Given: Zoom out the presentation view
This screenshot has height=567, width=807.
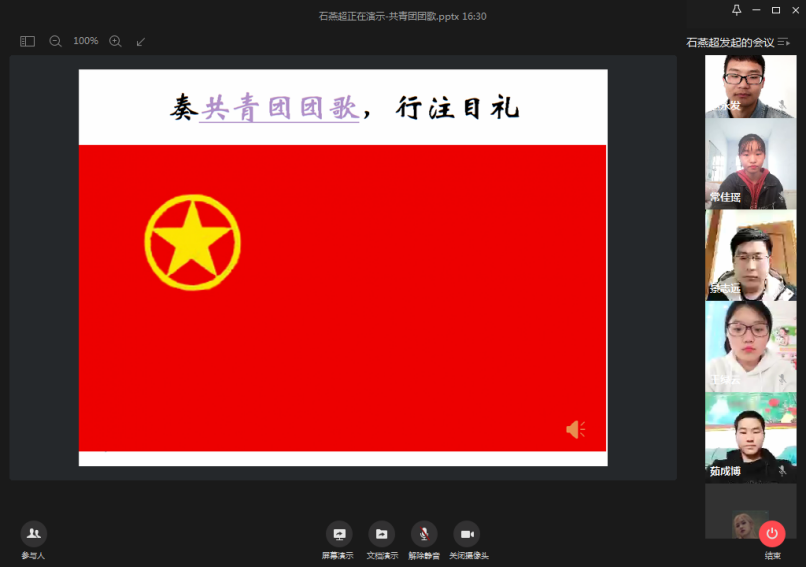Looking at the screenshot, I should (x=55, y=41).
